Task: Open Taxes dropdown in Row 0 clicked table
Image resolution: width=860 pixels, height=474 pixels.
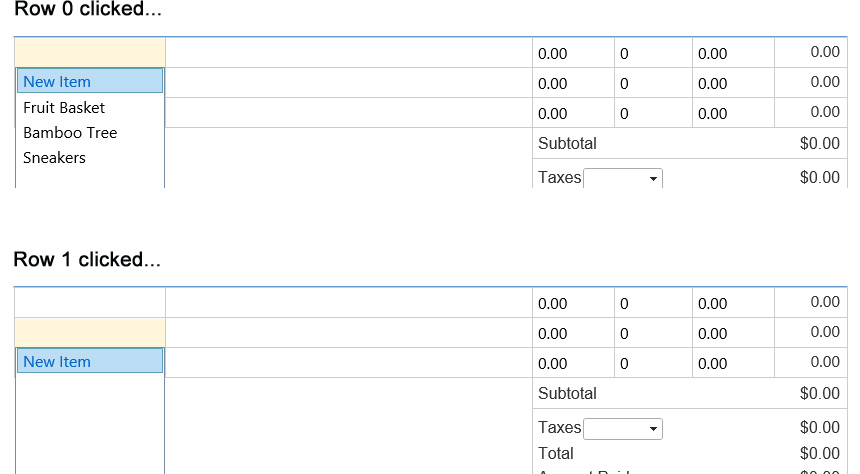Action: tap(623, 178)
